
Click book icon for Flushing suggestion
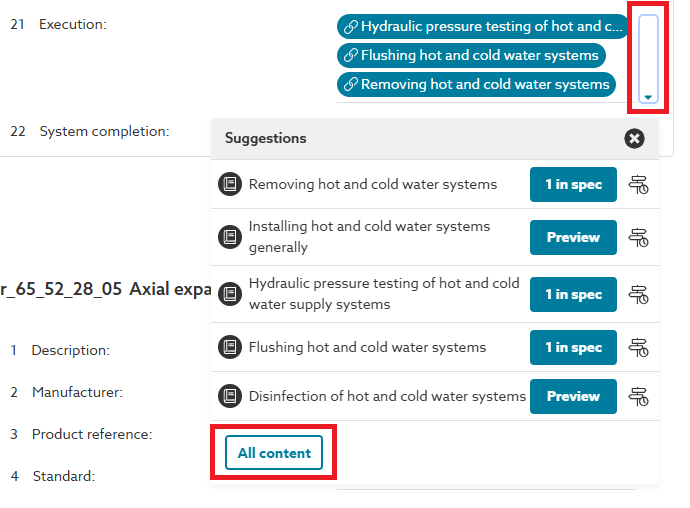pos(230,347)
